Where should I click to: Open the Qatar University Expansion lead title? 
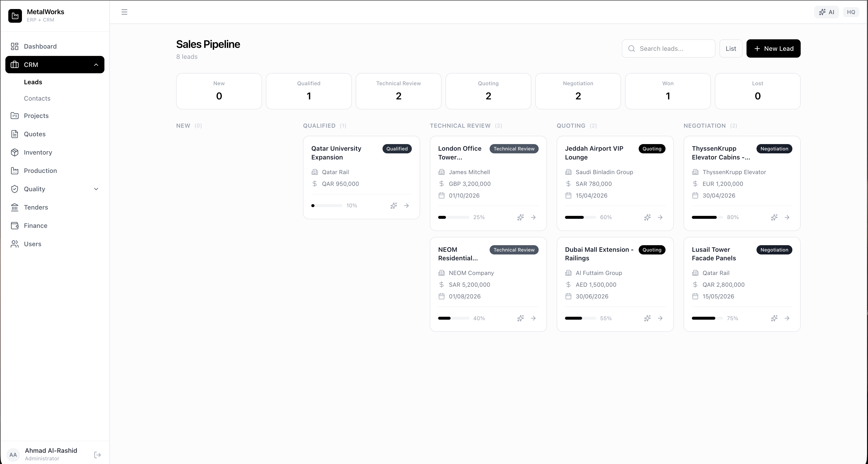[x=336, y=153]
